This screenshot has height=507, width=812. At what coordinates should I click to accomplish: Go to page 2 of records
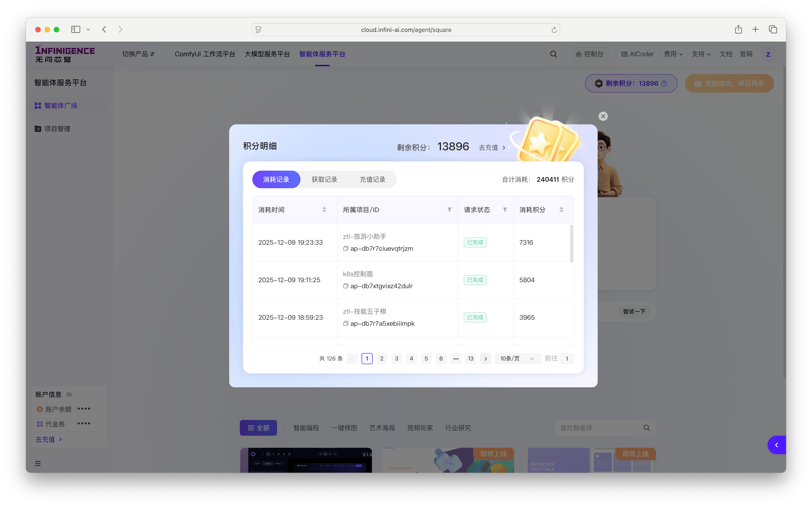point(381,358)
